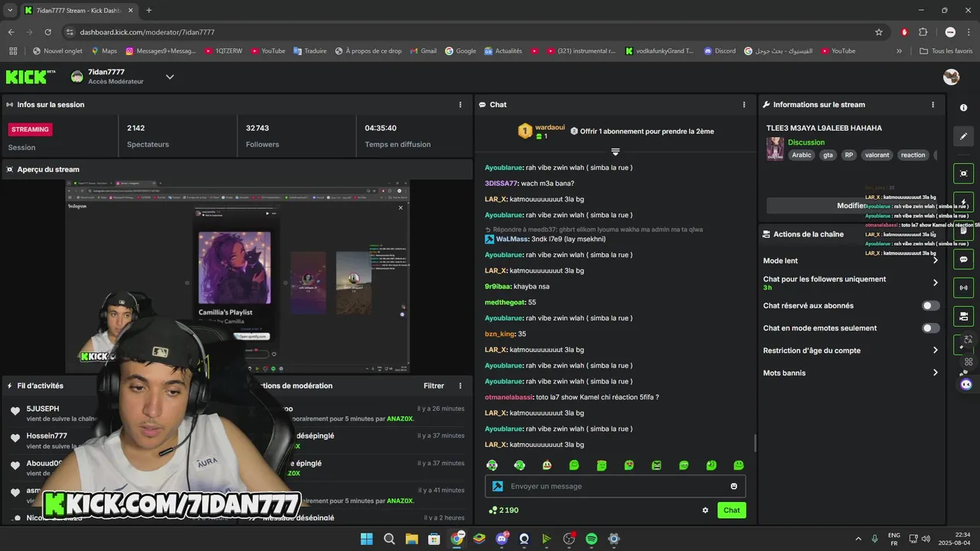Open channel switcher dropdown next to 7idan7777

170,77
